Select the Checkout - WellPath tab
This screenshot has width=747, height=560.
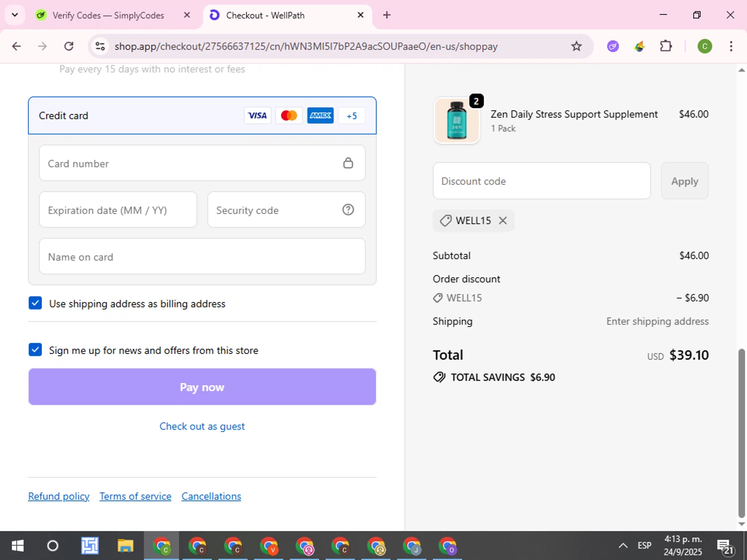286,15
